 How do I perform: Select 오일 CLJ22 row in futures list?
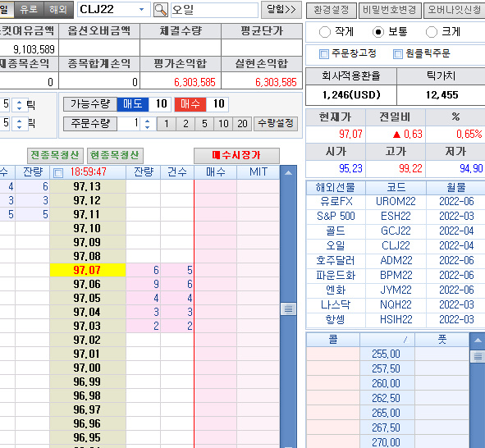pos(396,246)
